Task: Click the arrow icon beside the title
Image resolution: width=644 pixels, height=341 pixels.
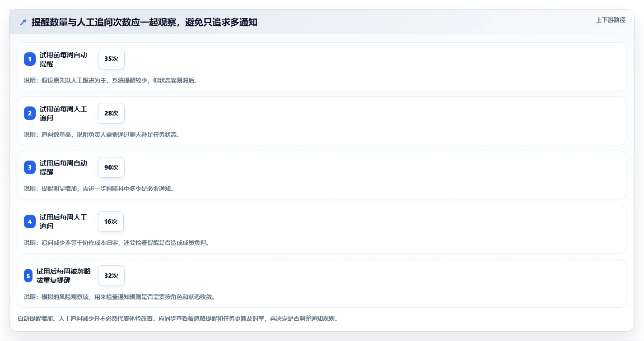Action: point(23,22)
